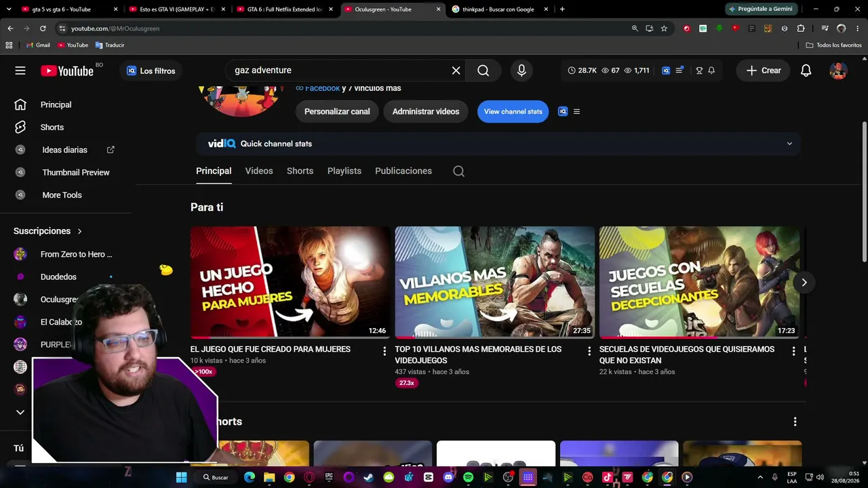Screen dimensions: 868x488
Task: Open the Gmail bookmark
Action: [x=38, y=45]
